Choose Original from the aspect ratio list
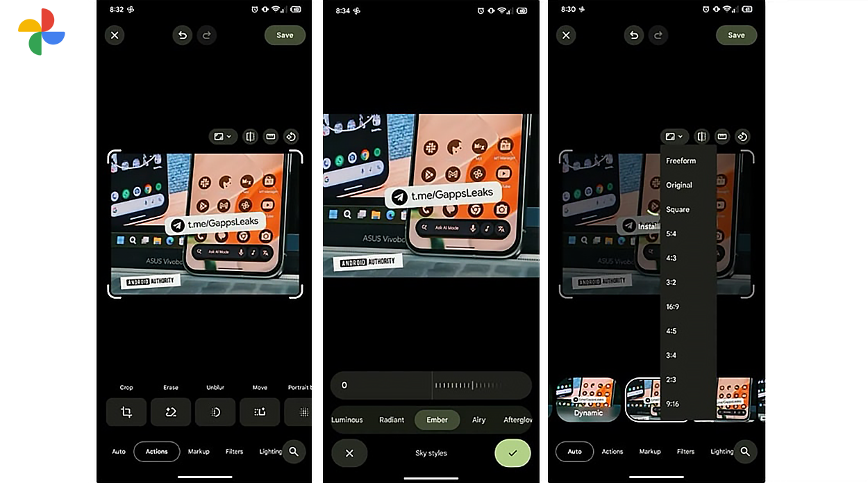Image resolution: width=868 pixels, height=483 pixels. [679, 185]
